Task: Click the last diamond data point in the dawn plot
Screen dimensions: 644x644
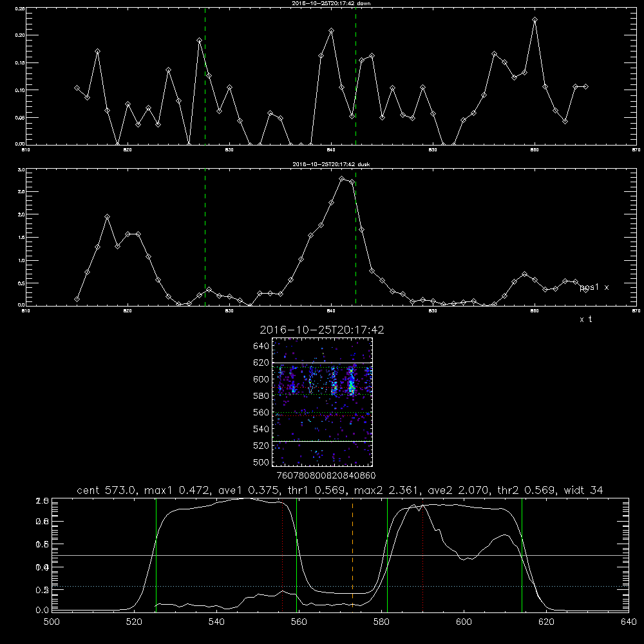Action: click(x=585, y=87)
